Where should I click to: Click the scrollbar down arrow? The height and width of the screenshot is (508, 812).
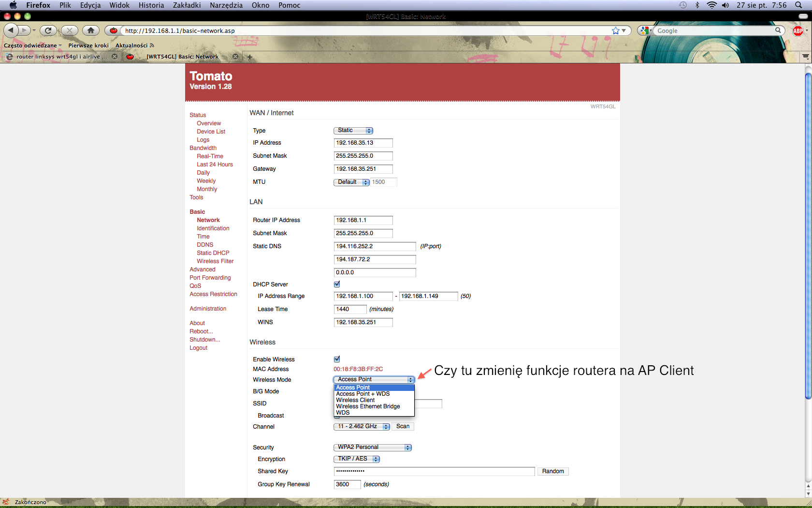point(808,493)
